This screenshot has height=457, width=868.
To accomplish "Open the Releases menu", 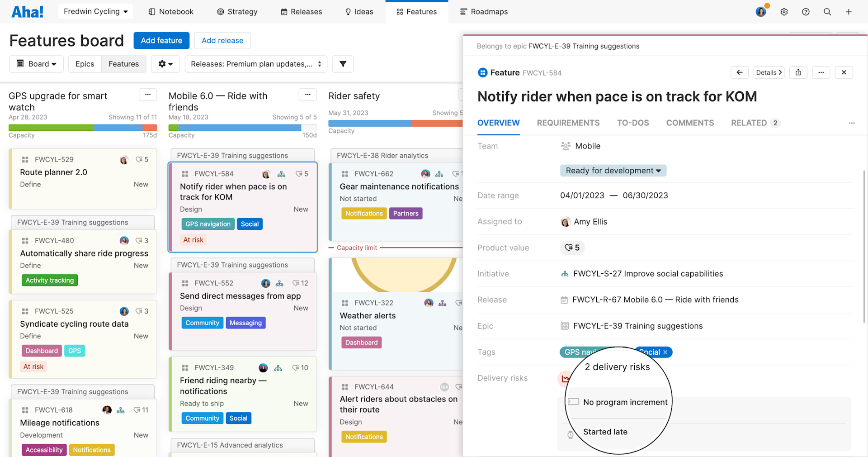I will (x=301, y=12).
